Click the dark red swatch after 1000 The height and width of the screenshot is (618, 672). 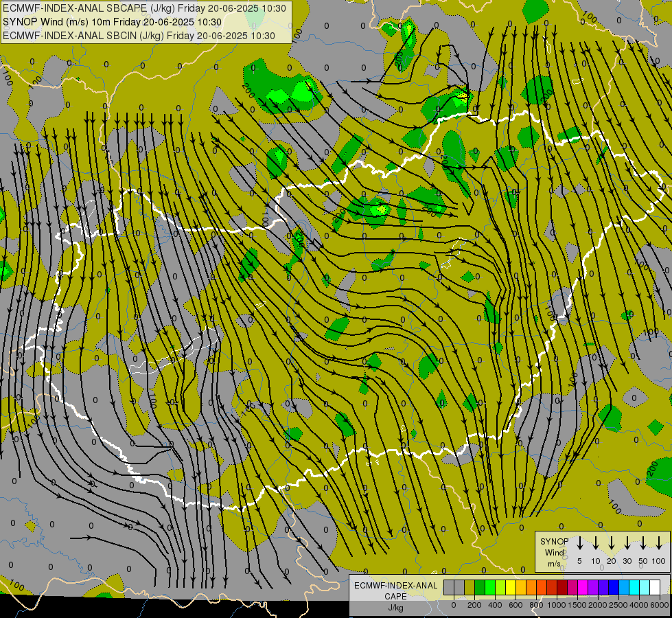click(563, 587)
